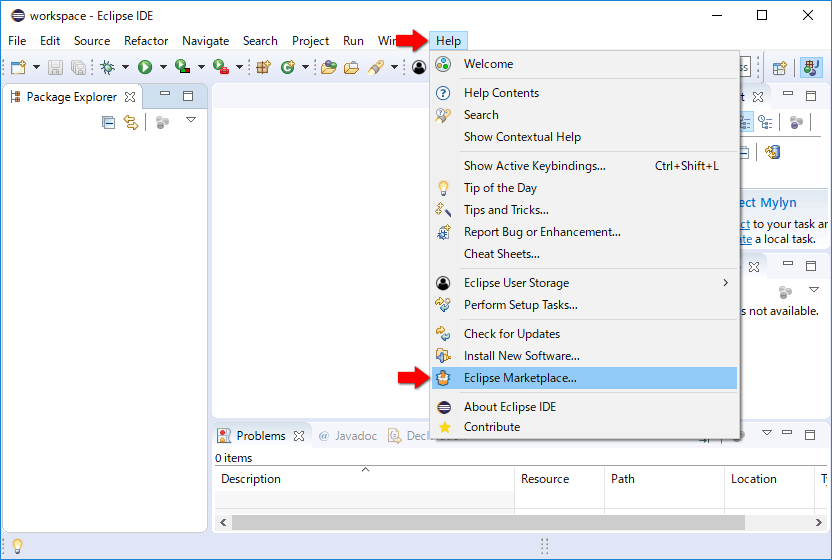Select Help Contents menu item

click(585, 93)
